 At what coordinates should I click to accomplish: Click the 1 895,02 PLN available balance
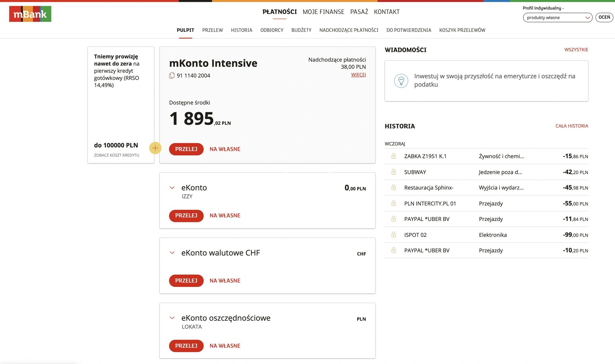click(x=200, y=119)
